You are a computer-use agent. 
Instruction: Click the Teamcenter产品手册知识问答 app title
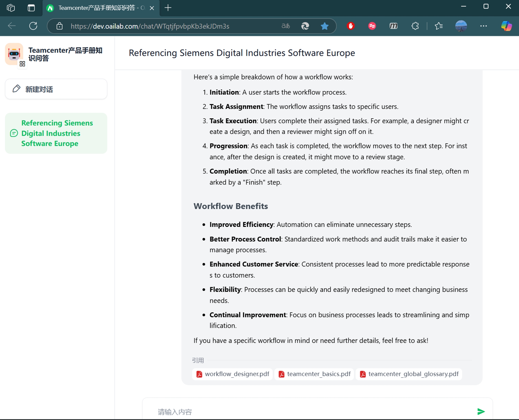(x=65, y=54)
